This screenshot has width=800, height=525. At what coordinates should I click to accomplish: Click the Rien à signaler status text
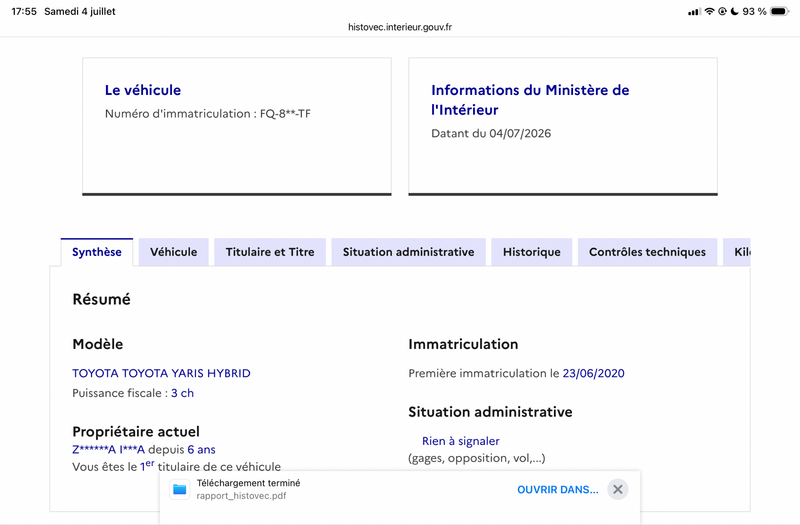461,441
